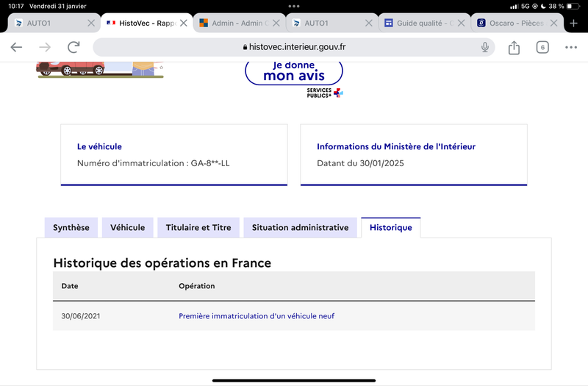Image resolution: width=588 pixels, height=386 pixels.
Task: Close the Oscaro - Pièces tab
Action: point(553,24)
